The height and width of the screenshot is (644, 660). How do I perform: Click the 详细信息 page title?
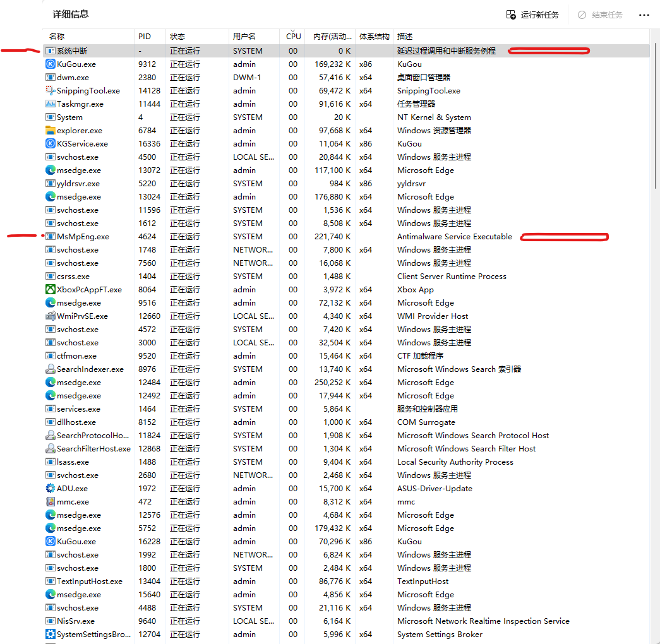[x=70, y=15]
